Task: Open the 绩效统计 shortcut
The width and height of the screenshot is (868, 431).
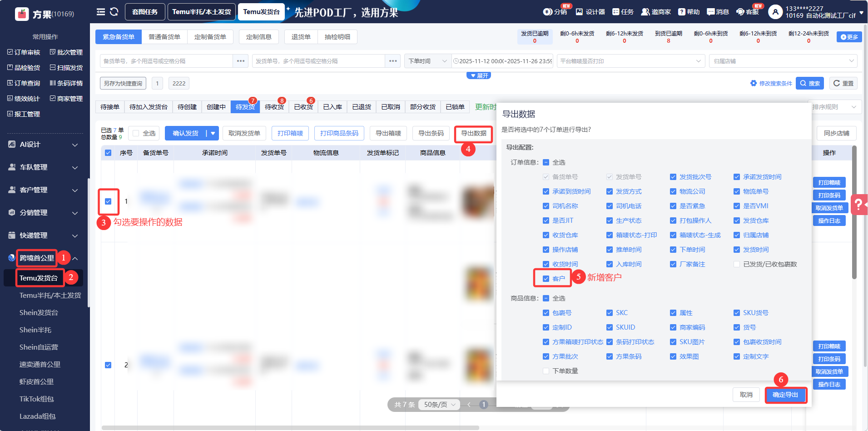Action: click(x=24, y=99)
